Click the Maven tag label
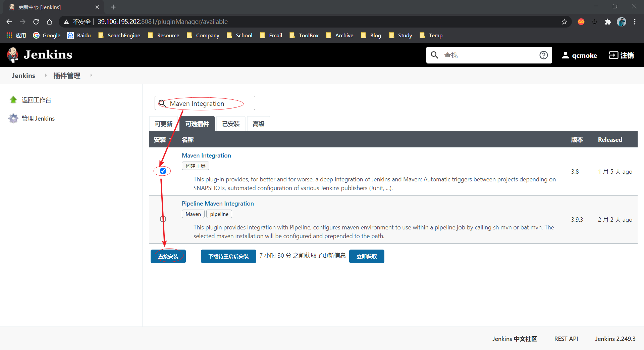The height and width of the screenshot is (350, 644). (x=193, y=214)
